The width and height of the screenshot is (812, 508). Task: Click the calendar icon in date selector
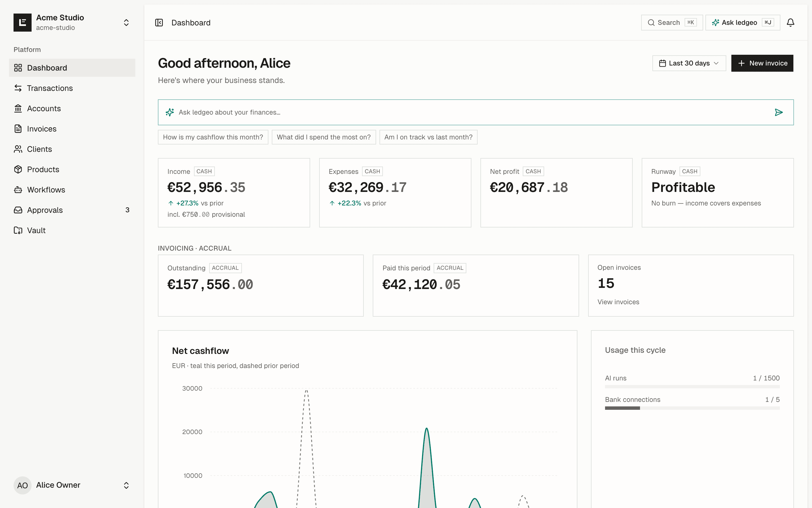point(662,63)
